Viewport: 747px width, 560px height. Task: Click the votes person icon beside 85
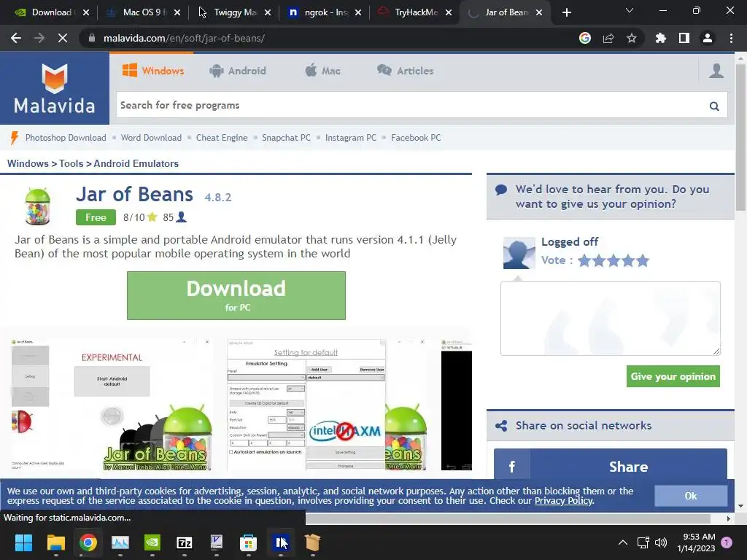click(182, 217)
